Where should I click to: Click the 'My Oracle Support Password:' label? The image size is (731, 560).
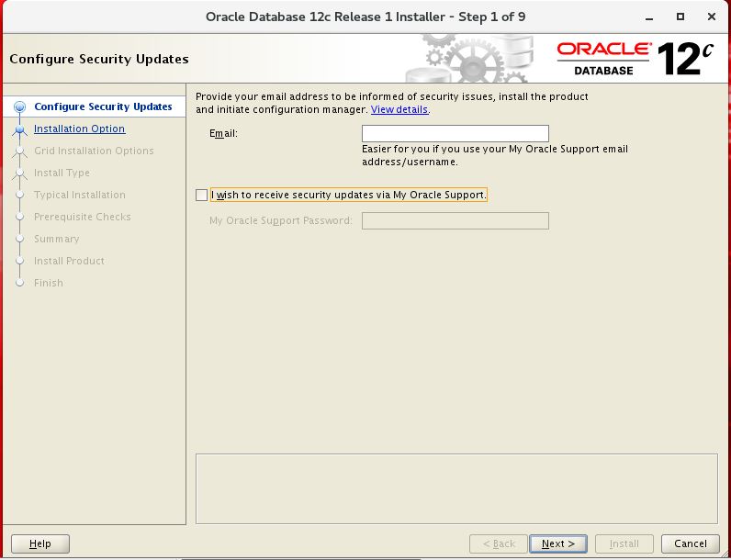pyautogui.click(x=281, y=220)
